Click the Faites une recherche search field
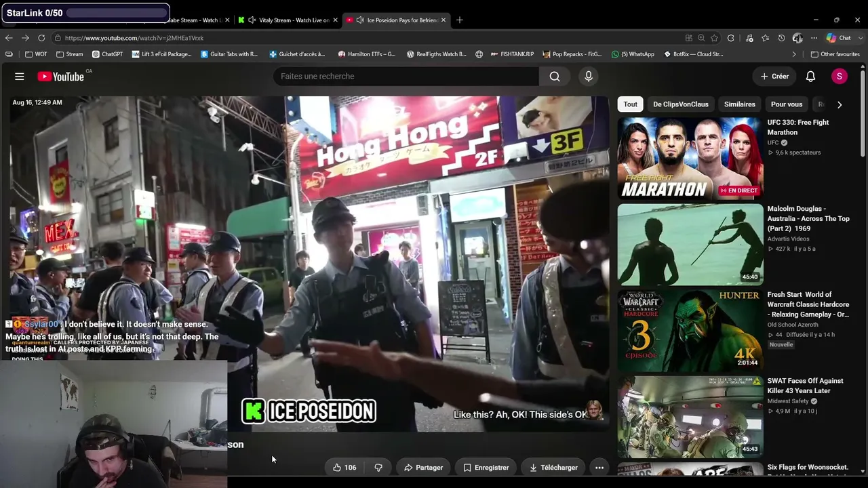Viewport: 868px width, 488px height. (x=406, y=77)
